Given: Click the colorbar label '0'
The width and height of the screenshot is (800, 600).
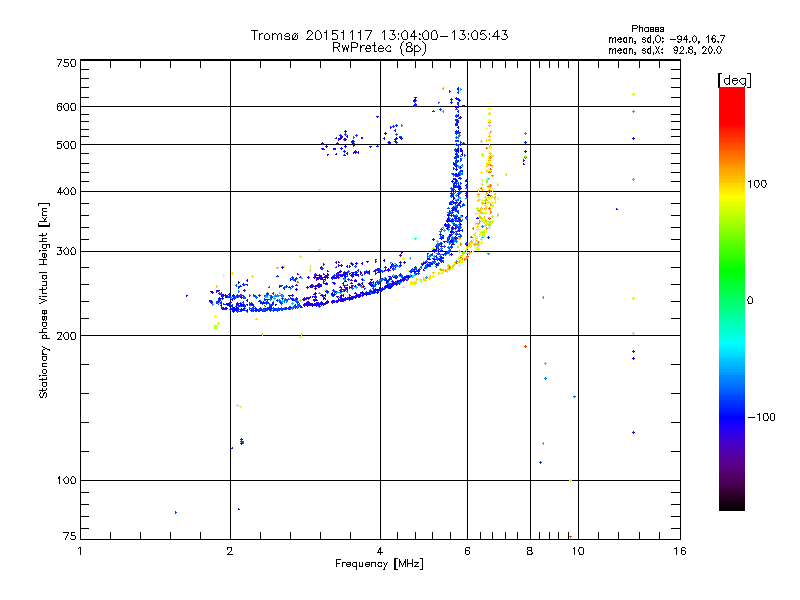Looking at the screenshot, I should (x=750, y=301).
